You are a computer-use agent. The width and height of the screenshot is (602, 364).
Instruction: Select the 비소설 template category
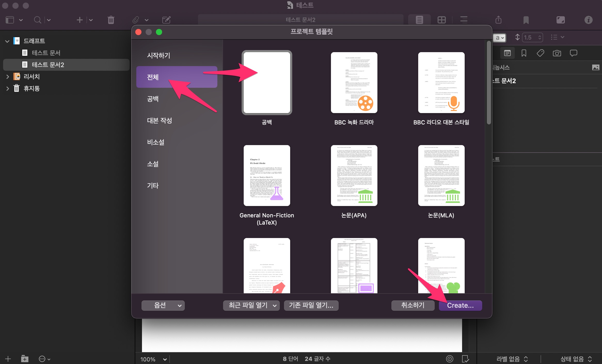(x=156, y=142)
